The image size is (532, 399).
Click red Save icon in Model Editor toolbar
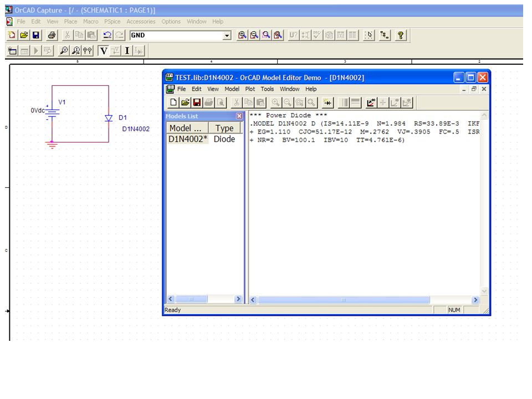tap(197, 103)
